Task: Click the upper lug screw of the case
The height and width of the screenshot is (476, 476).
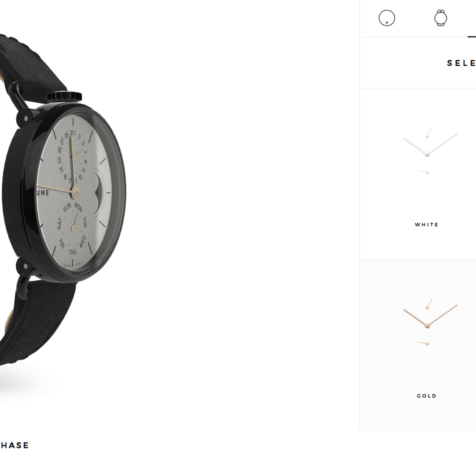Action: (25, 118)
